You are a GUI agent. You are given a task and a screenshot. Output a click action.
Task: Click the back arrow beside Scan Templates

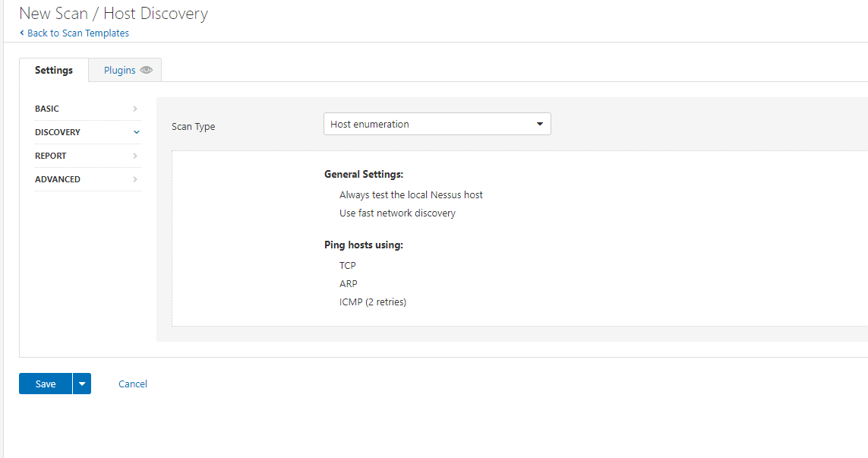22,33
